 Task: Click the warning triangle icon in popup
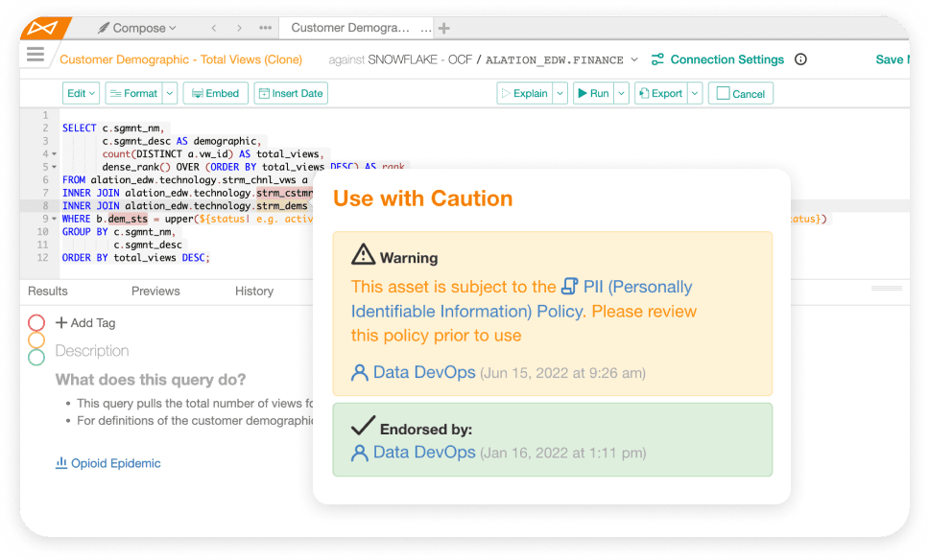click(363, 255)
